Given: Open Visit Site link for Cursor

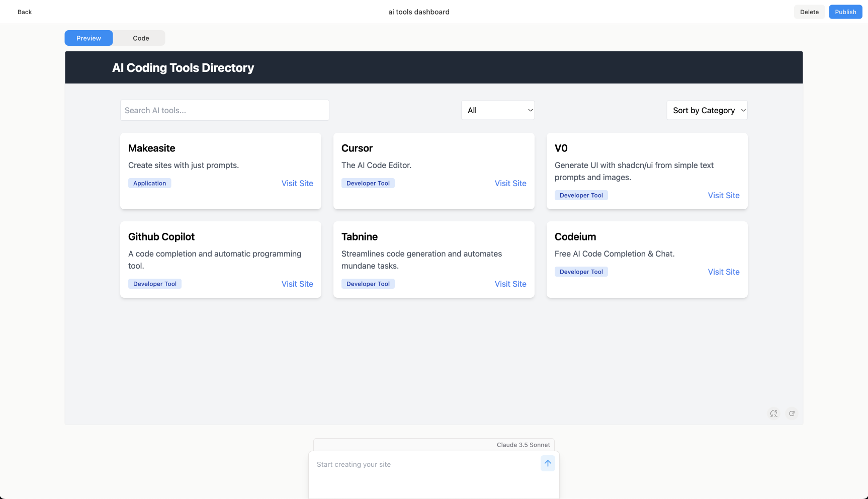Looking at the screenshot, I should 510,183.
